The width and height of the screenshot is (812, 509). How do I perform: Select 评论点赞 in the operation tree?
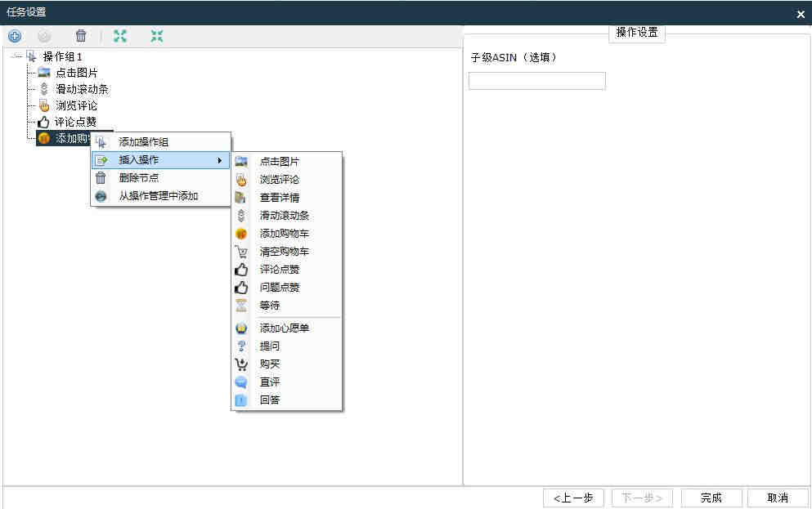click(x=75, y=122)
